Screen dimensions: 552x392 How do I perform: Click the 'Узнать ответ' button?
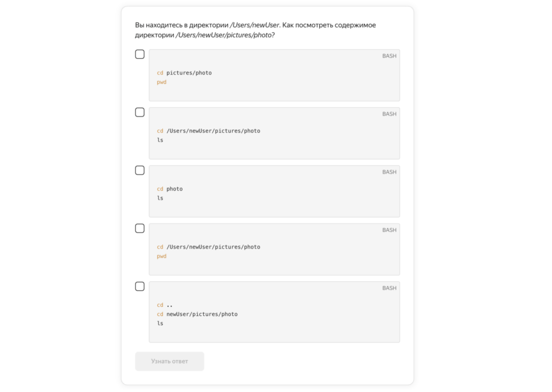(x=169, y=361)
